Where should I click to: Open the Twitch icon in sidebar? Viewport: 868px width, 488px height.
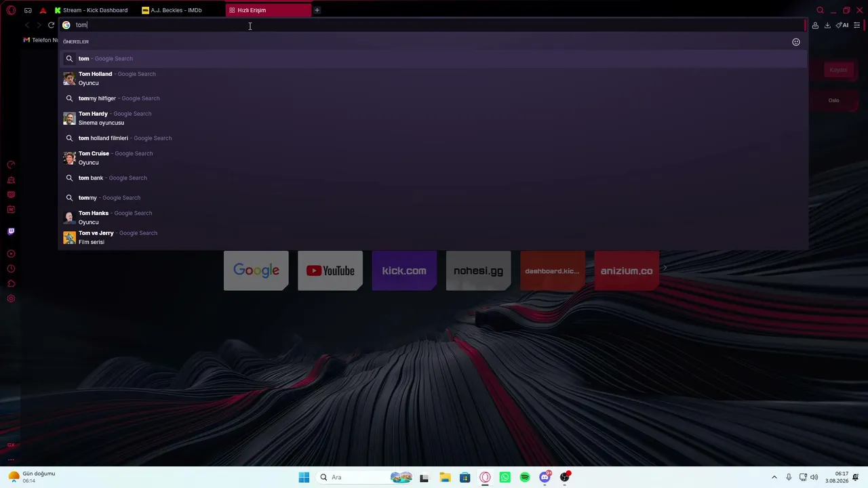[x=11, y=231]
